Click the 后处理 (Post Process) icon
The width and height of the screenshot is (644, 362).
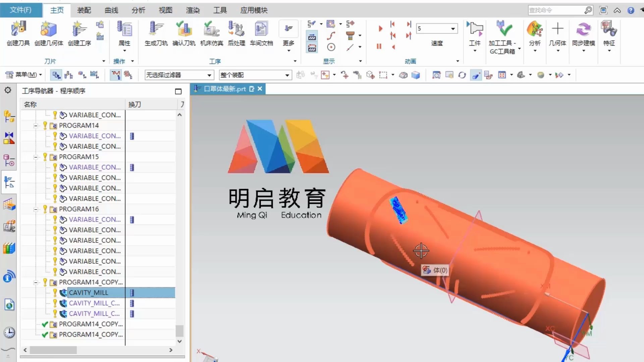pos(236,29)
